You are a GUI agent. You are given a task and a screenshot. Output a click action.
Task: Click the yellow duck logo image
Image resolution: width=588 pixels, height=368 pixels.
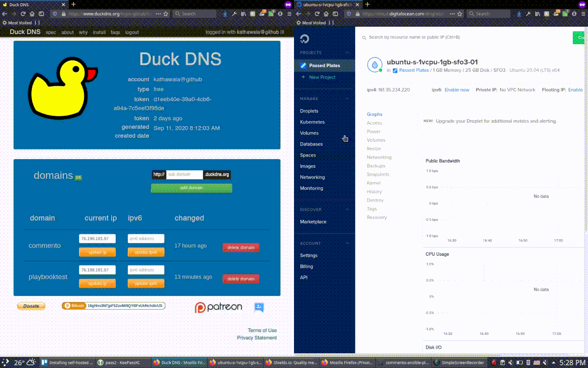tap(63, 89)
